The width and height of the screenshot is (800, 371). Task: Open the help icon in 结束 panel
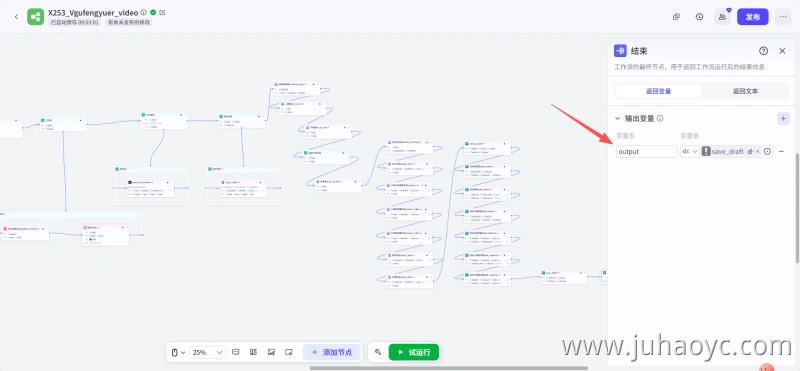point(763,51)
